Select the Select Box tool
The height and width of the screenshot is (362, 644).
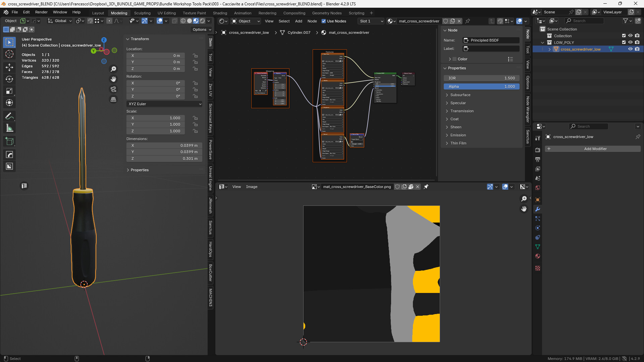coord(9,42)
